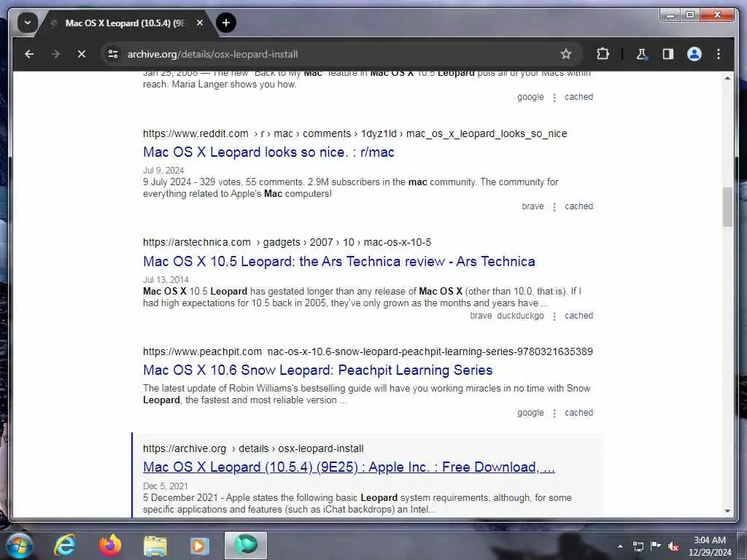Stop page loading with X button
The height and width of the screenshot is (560, 747).
(x=82, y=54)
